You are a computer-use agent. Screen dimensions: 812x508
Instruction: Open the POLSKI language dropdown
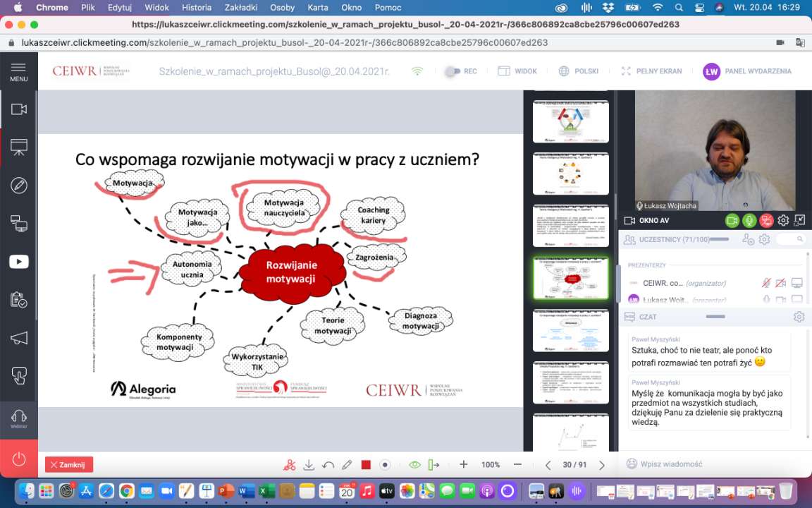click(578, 71)
